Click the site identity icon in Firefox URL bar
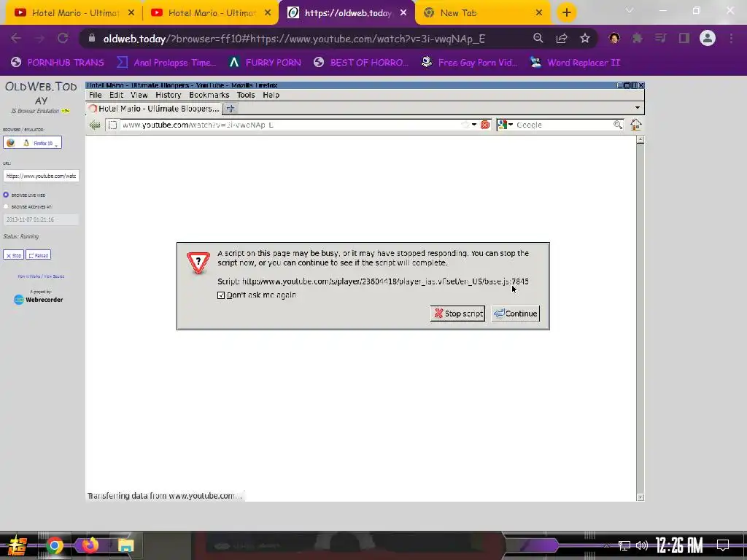This screenshot has width=747, height=560. (112, 125)
